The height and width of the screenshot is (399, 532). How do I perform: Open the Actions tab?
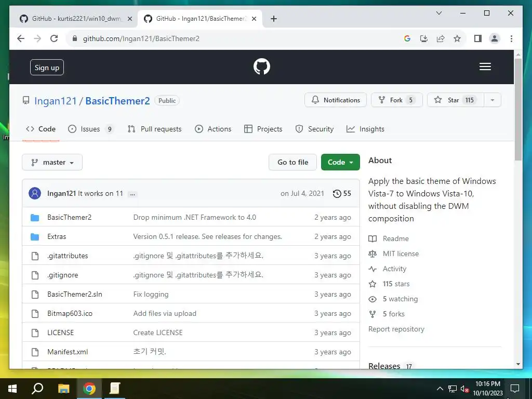coord(213,129)
